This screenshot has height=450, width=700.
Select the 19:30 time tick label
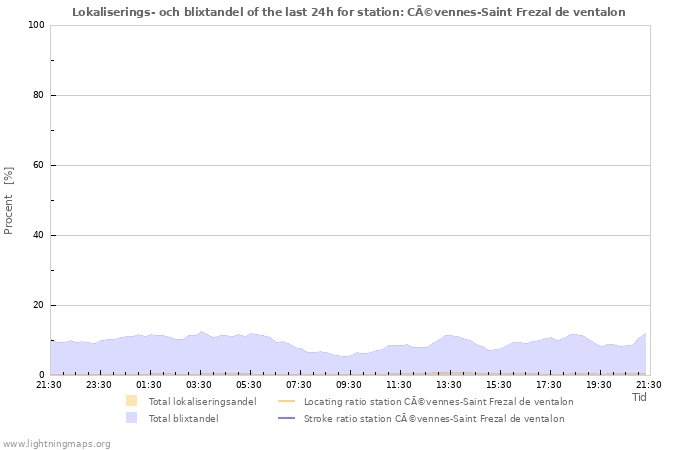[599, 384]
